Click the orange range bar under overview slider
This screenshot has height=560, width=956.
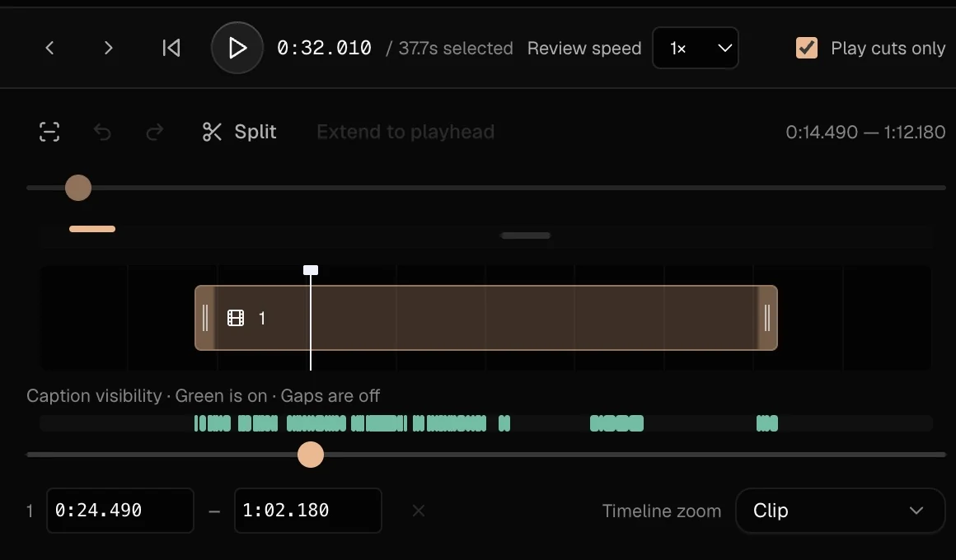92,229
